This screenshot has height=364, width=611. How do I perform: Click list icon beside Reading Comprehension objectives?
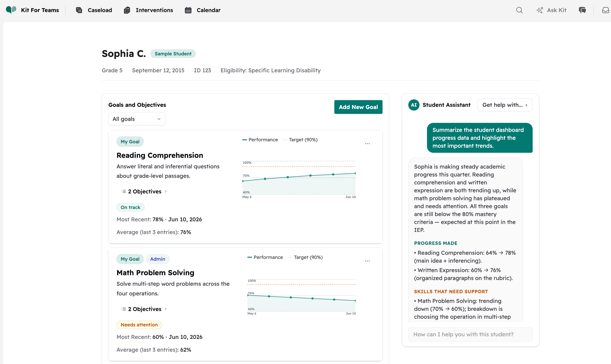[x=123, y=191]
